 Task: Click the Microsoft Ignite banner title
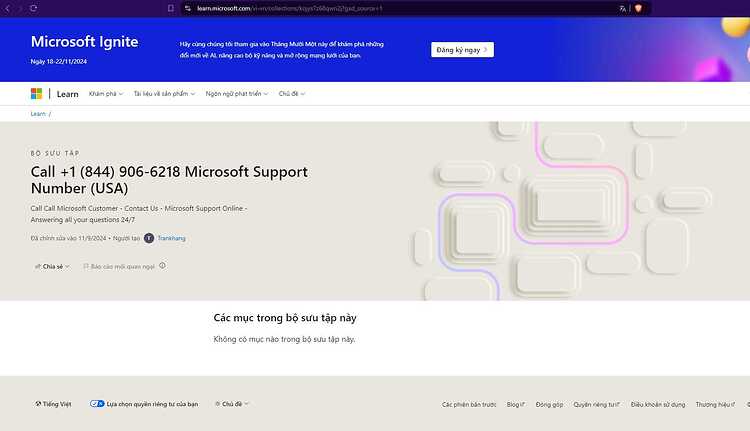85,42
